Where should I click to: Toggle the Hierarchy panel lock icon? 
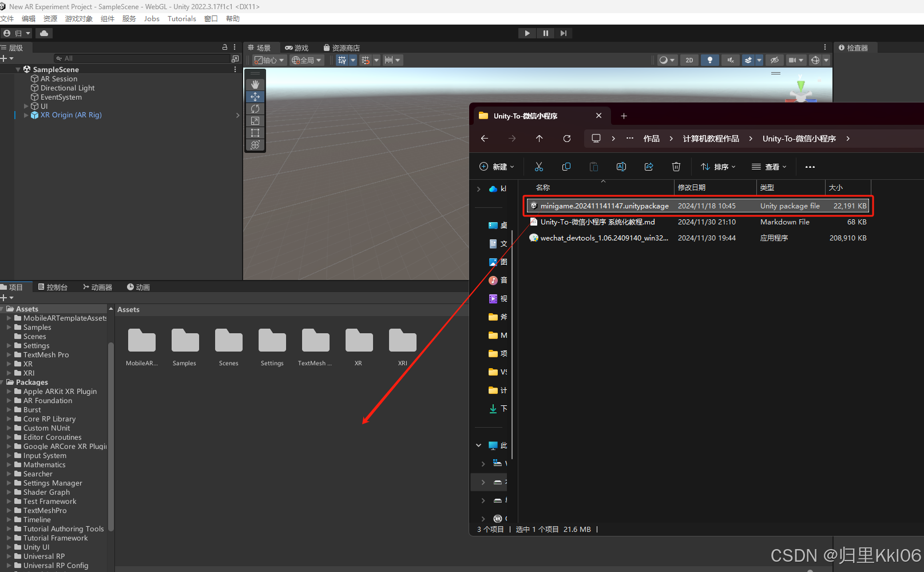[x=225, y=48]
